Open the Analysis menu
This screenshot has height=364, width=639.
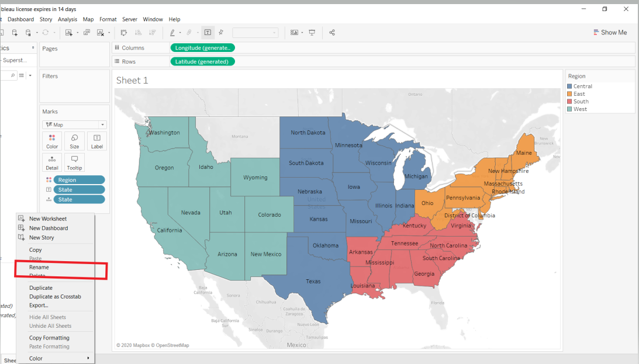[67, 19]
